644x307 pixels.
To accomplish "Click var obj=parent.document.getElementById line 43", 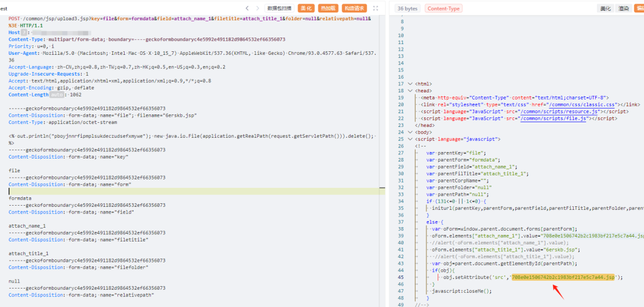I will (x=506, y=263).
